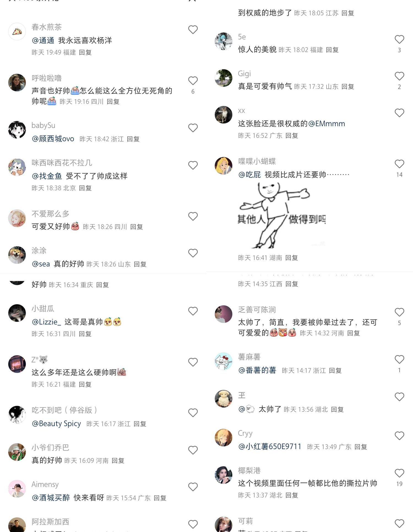The width and height of the screenshot is (413, 532).
Task: Reply to xx's comment via 回复
Action: (292, 135)
